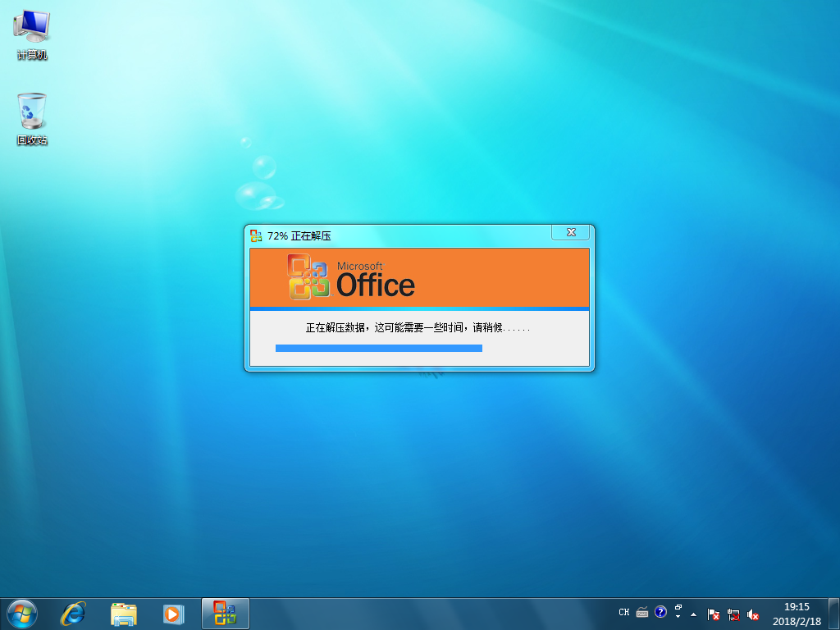
Task: Click the 正在解压数据 status message
Action: pyautogui.click(x=418, y=327)
